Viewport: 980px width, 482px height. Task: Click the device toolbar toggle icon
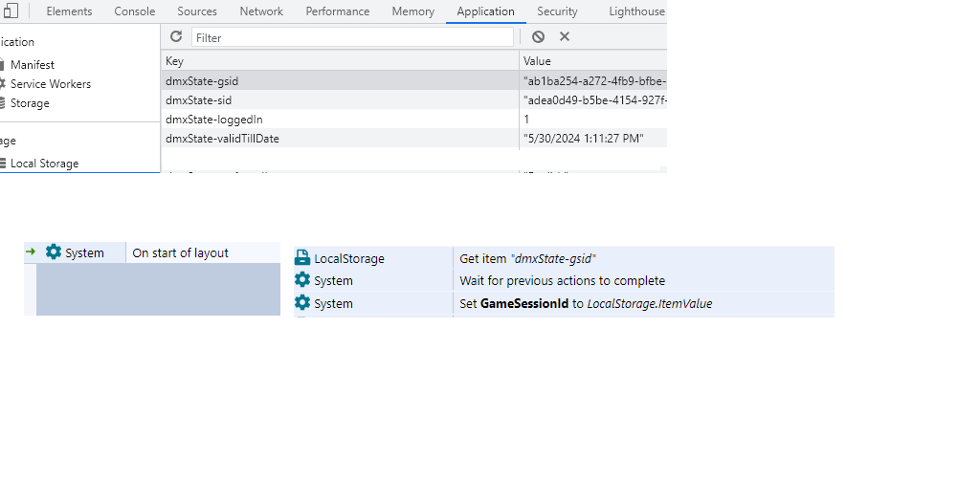coord(11,11)
